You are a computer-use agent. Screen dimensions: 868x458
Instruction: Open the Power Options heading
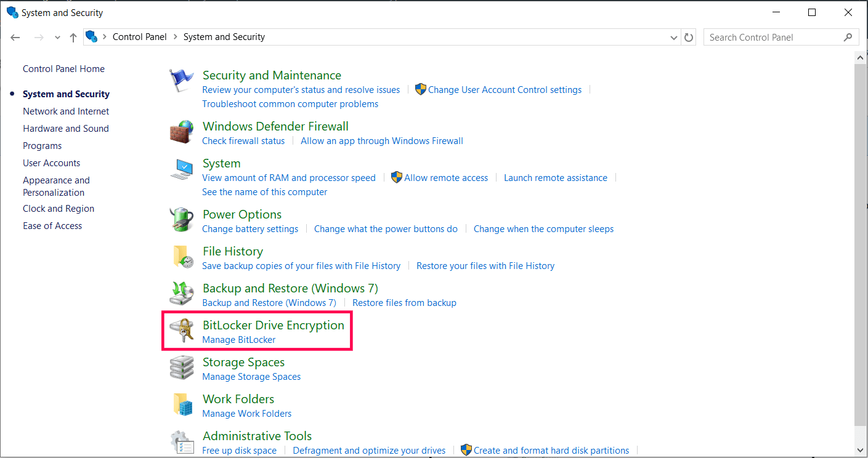point(242,214)
